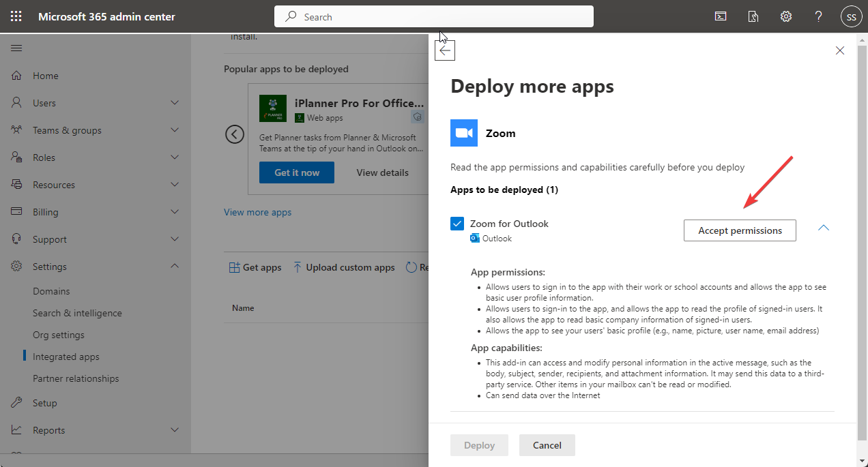Image resolution: width=868 pixels, height=467 pixels.
Task: Open the Help question mark icon
Action: 819,16
